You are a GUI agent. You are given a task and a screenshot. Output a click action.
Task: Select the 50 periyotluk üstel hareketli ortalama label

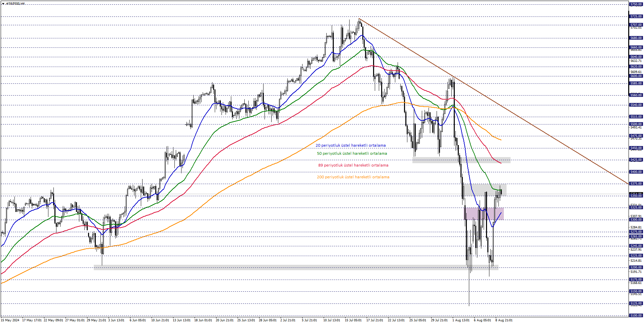coord(352,153)
